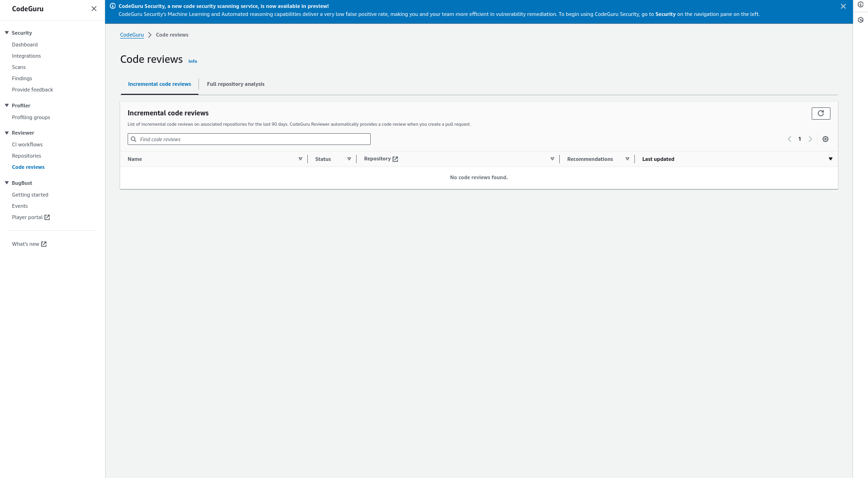Open Findings page
Image resolution: width=868 pixels, height=478 pixels.
tap(22, 78)
